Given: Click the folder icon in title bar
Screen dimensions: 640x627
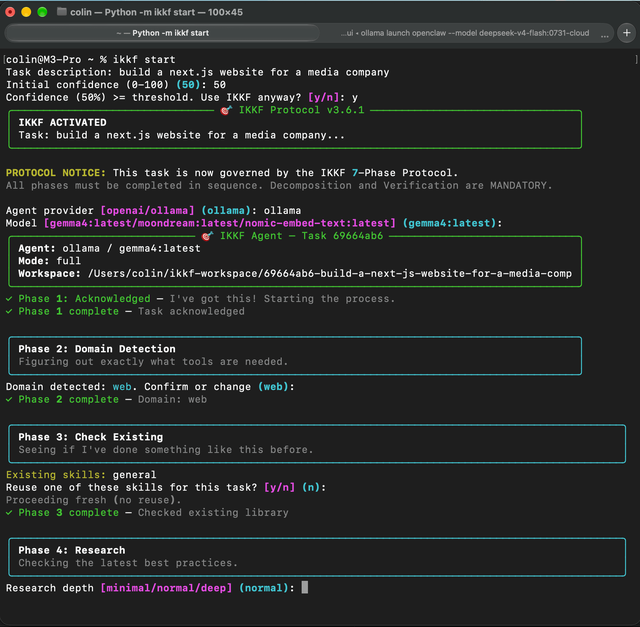Looking at the screenshot, I should pos(62,12).
